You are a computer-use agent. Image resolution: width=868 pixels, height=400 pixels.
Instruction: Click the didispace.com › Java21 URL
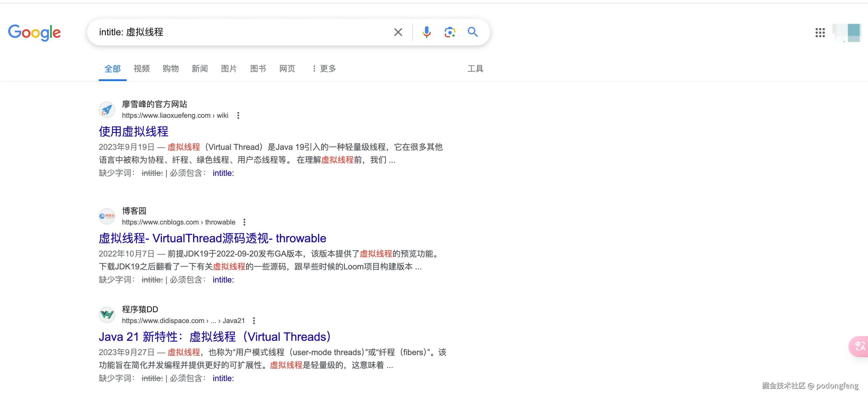click(x=183, y=320)
